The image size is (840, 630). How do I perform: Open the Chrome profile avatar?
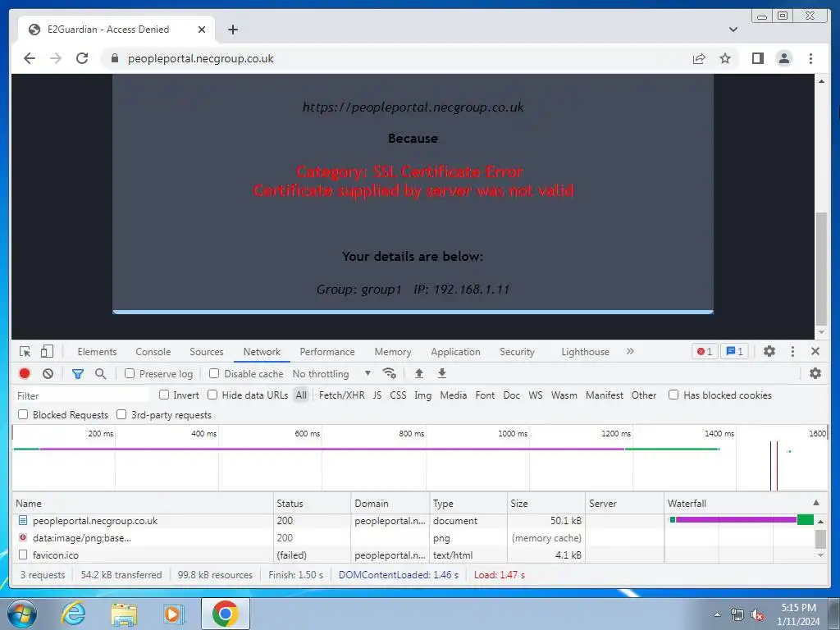click(x=783, y=58)
